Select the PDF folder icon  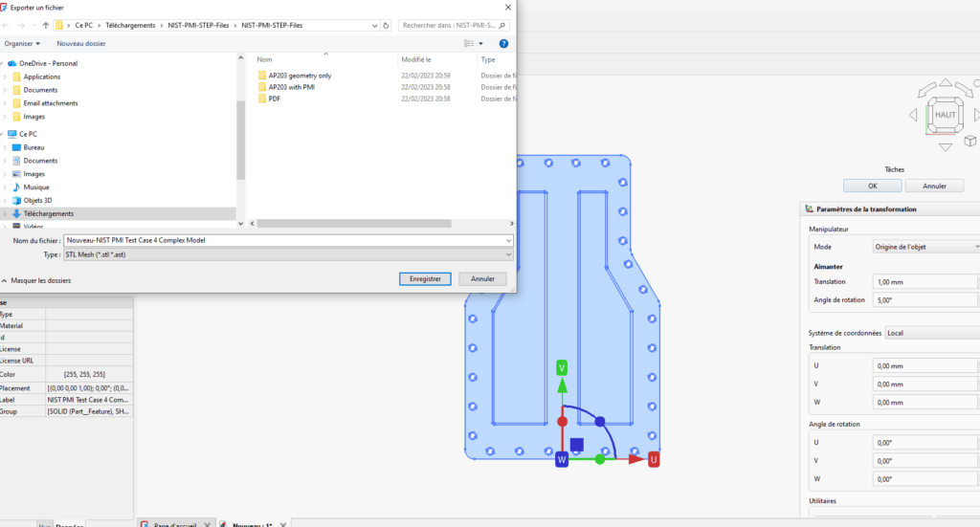point(262,99)
